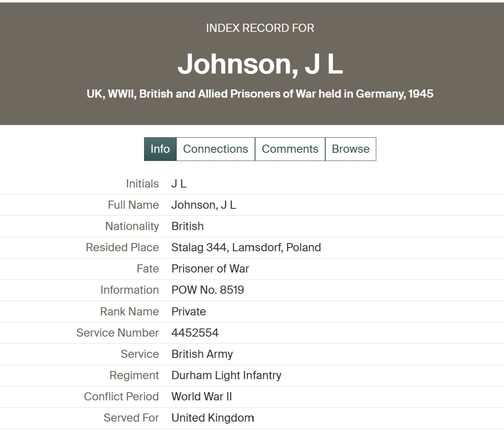The height and width of the screenshot is (431, 504).
Task: Select the service number 4452554
Action: point(195,333)
